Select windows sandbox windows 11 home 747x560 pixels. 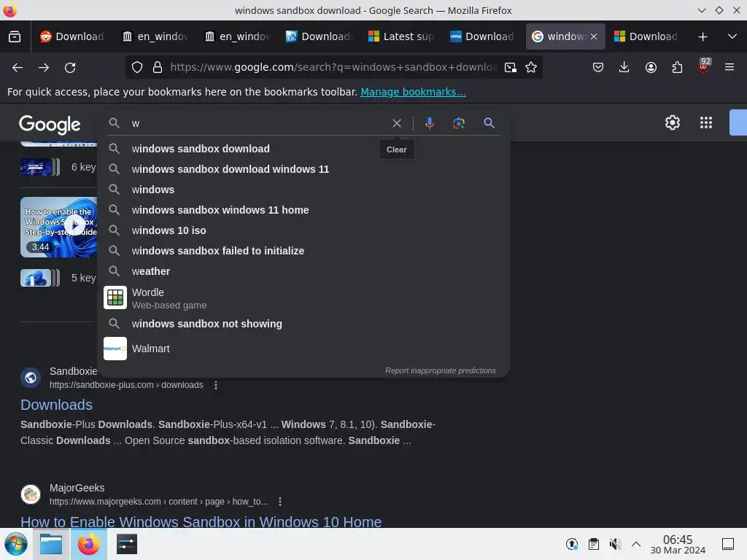pos(303,210)
